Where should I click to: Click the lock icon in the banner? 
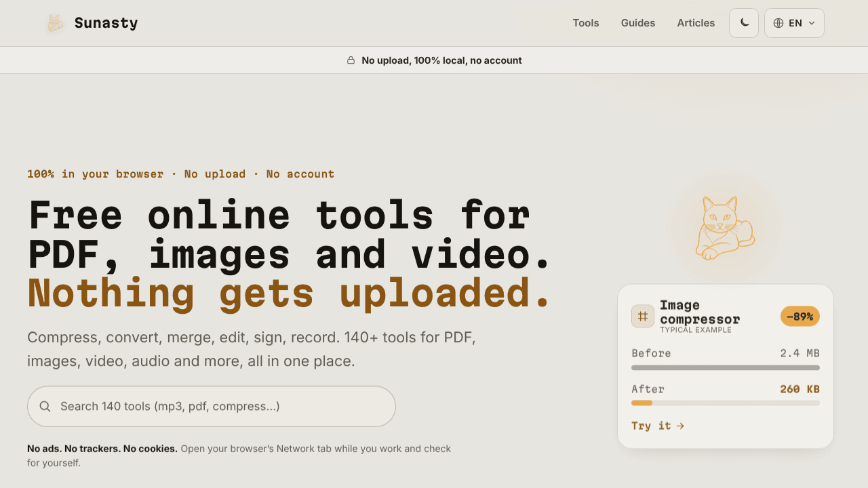click(x=351, y=60)
